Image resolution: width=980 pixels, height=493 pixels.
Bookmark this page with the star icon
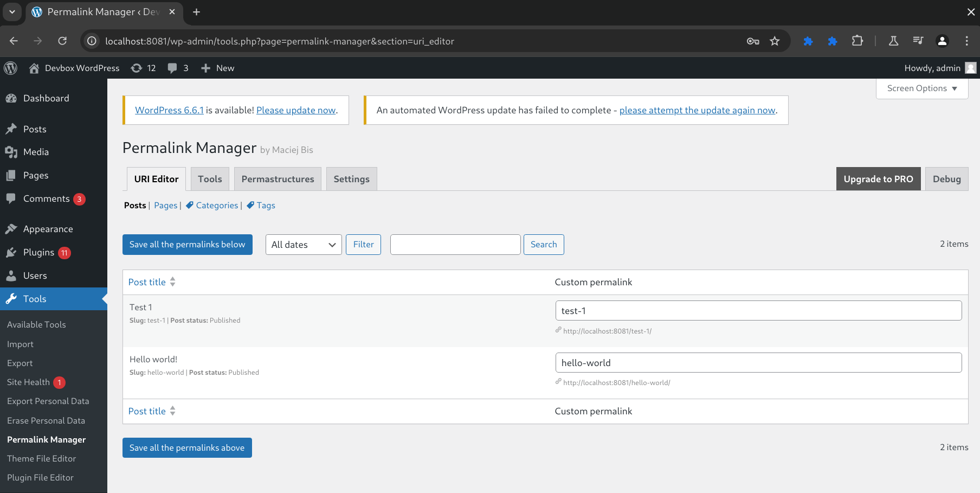pos(775,41)
